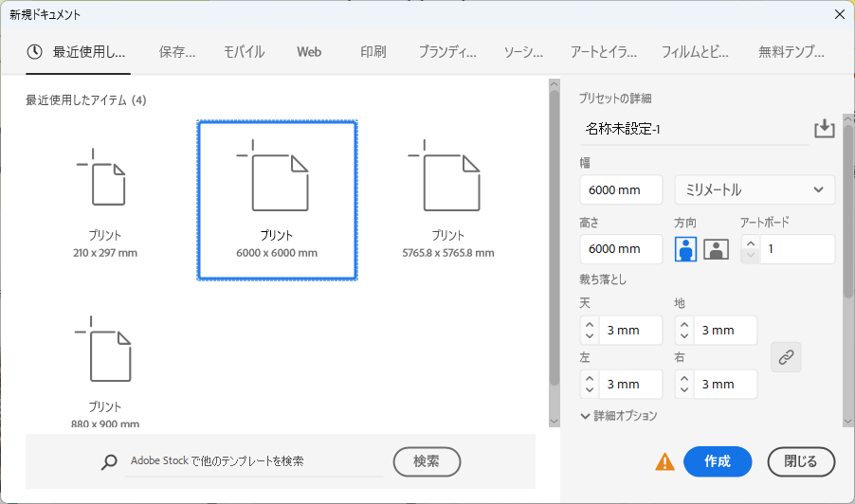
Task: Open the 印刷 tab
Action: 373,52
